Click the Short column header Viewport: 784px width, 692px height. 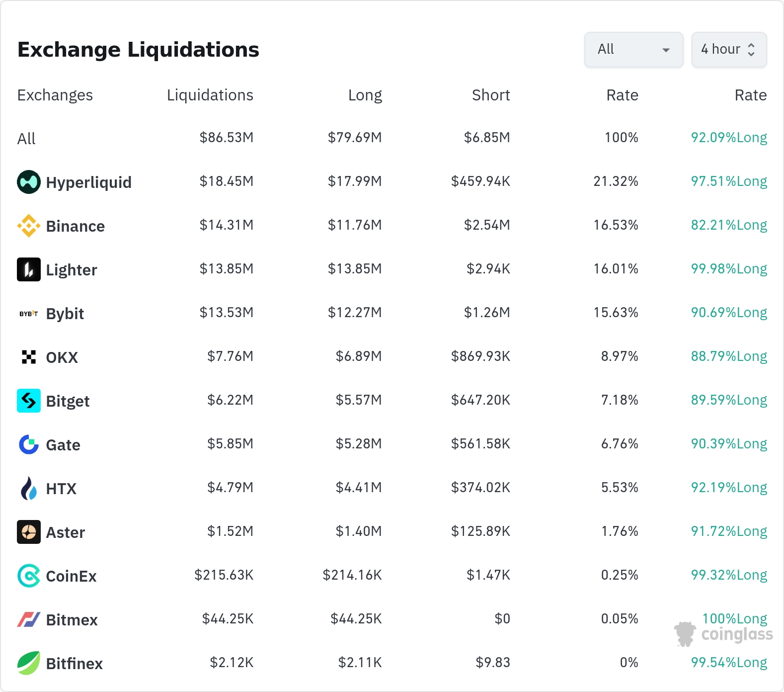click(x=490, y=95)
